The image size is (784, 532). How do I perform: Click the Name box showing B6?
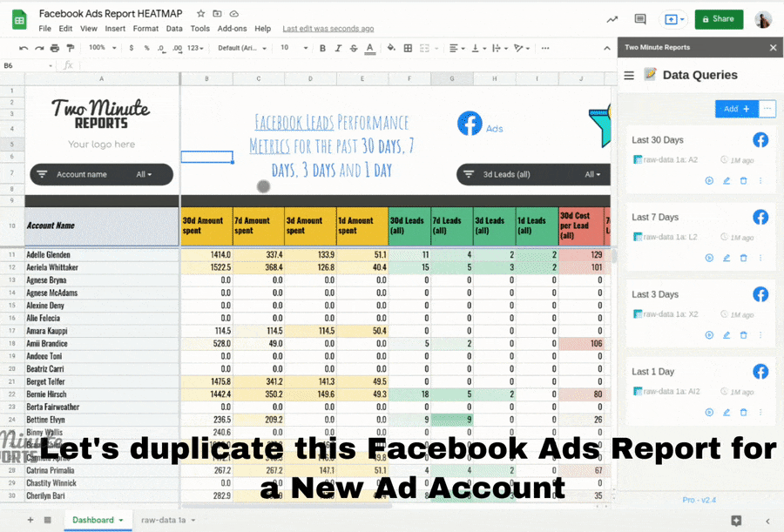(28, 65)
